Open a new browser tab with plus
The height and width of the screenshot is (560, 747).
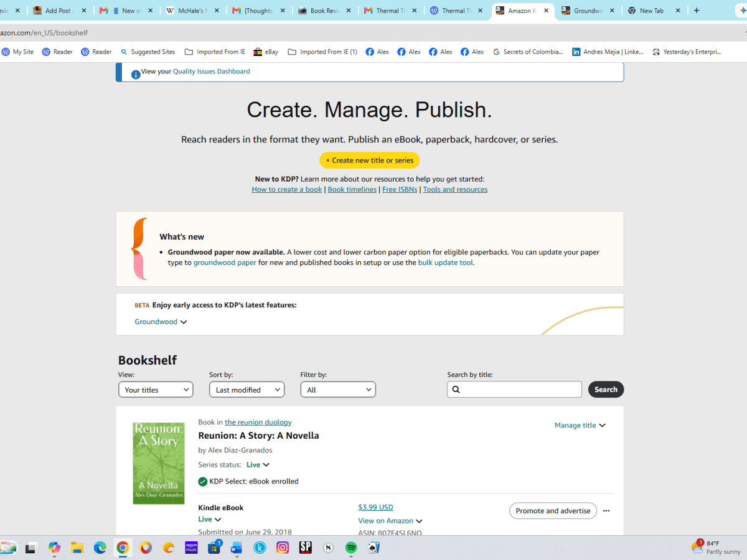coord(697,11)
